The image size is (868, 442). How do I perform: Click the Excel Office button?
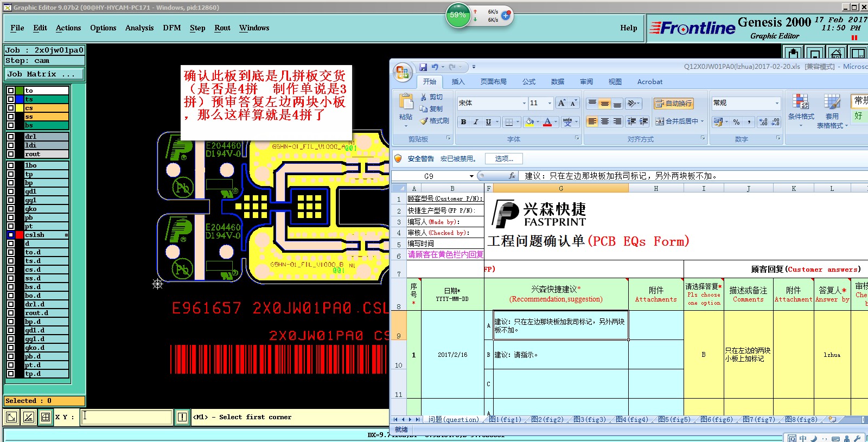403,72
